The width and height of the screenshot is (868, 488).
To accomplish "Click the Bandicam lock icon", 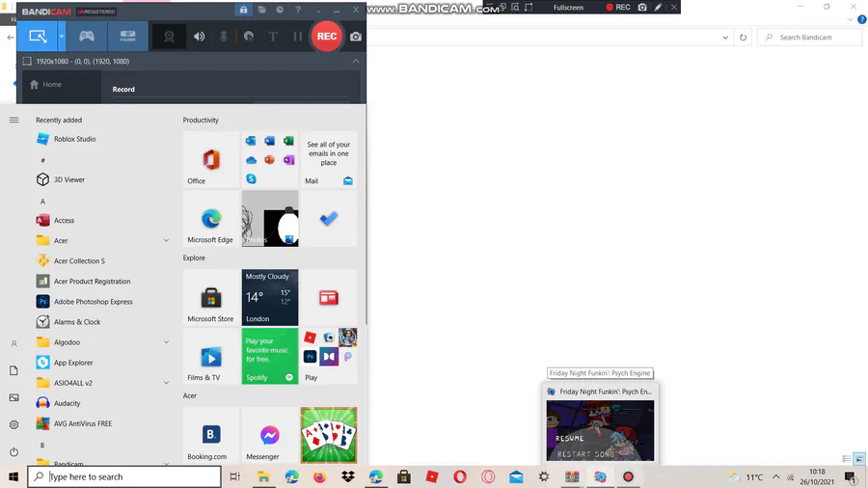I will (x=243, y=10).
